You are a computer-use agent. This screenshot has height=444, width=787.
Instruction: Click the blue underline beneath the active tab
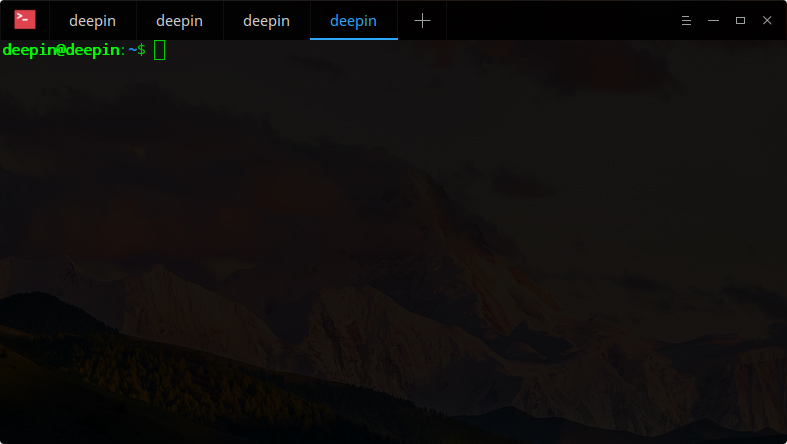pyautogui.click(x=353, y=39)
